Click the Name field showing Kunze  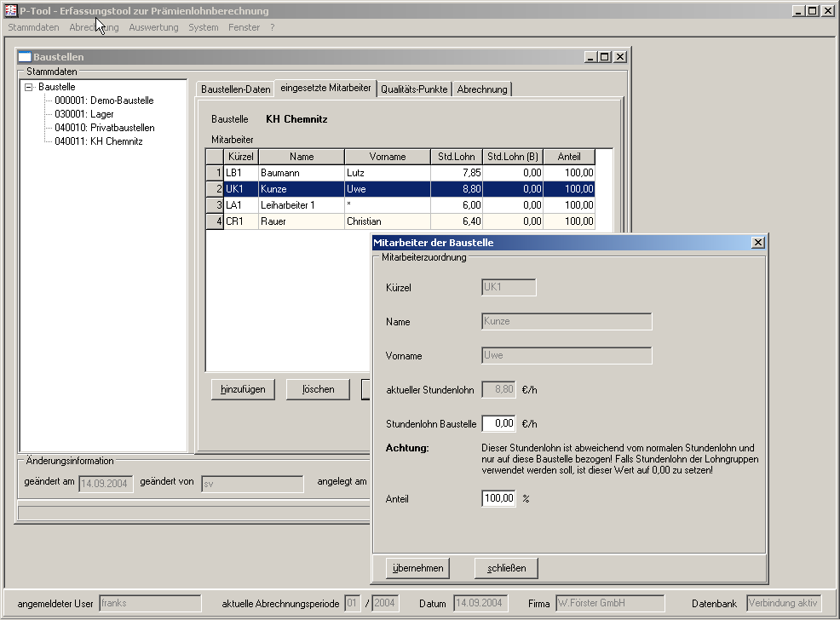point(567,321)
